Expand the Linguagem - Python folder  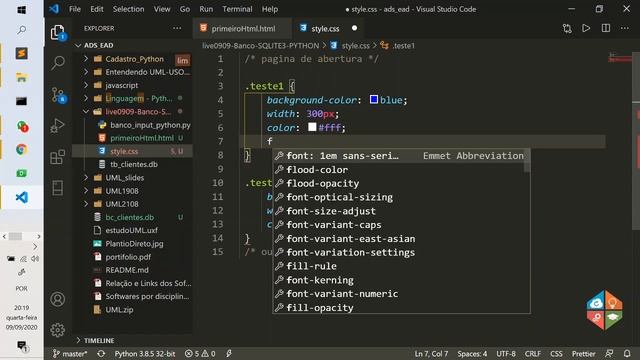point(86,98)
